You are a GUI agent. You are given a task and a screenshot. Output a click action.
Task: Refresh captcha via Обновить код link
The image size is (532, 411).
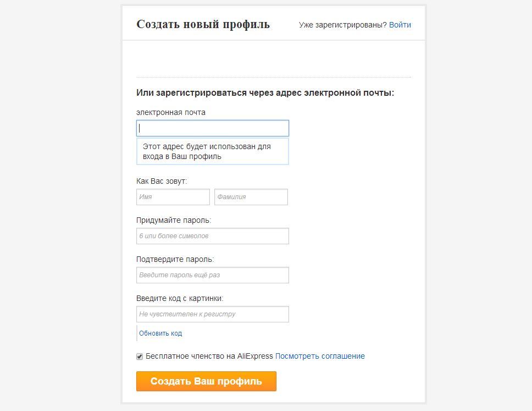coord(160,333)
